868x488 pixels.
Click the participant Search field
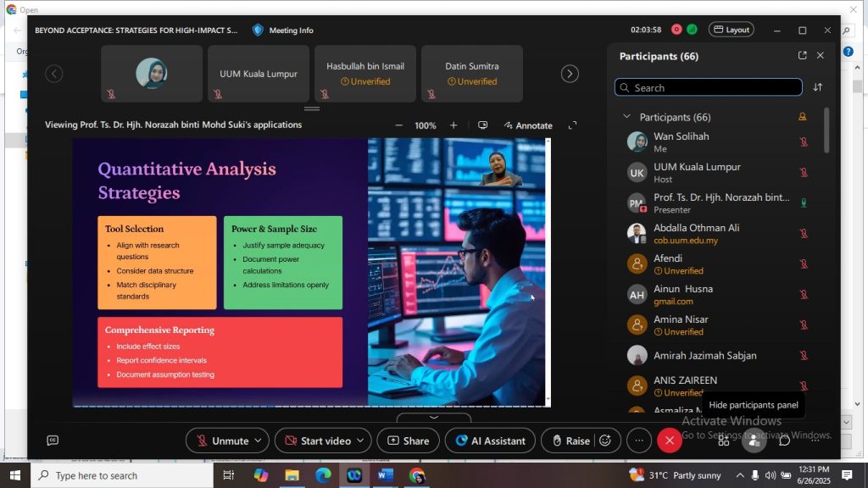[x=712, y=87]
